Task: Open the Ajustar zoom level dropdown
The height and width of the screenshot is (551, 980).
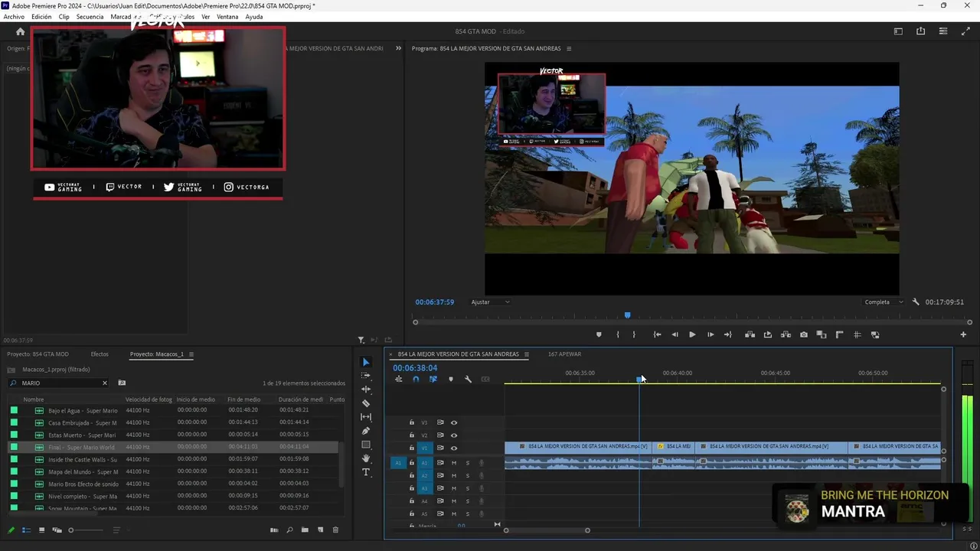Action: click(490, 302)
